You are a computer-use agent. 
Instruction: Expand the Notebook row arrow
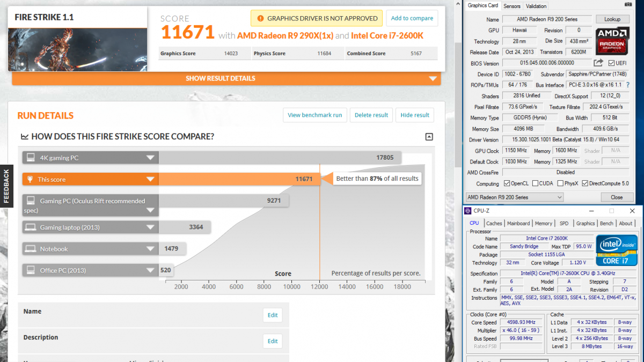tap(150, 249)
